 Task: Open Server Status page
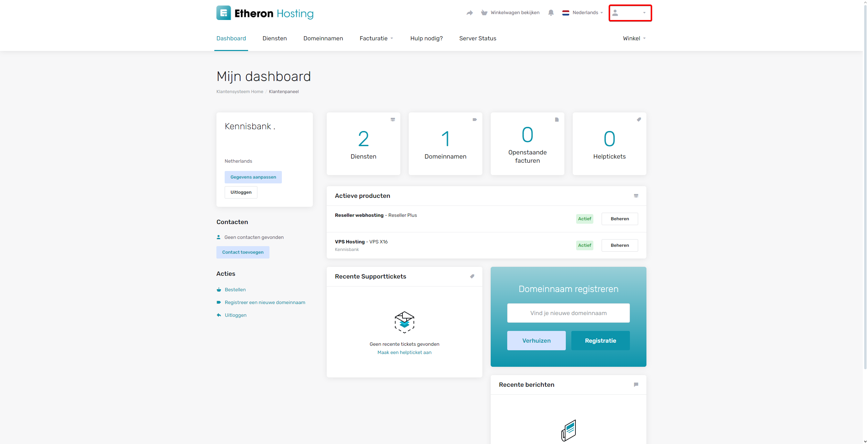(477, 39)
